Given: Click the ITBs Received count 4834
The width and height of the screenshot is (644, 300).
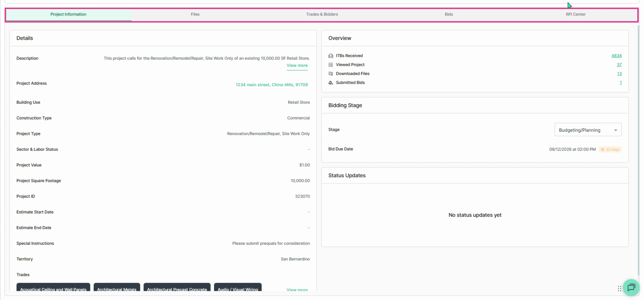Looking at the screenshot, I should coord(616,56).
